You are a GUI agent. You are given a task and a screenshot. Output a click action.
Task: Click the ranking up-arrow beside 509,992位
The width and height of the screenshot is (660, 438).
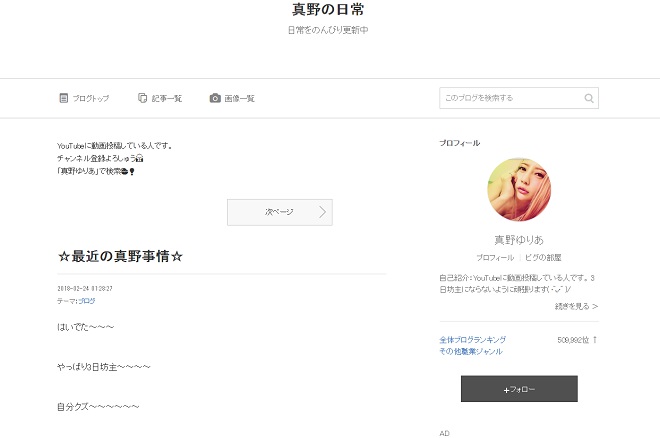click(x=594, y=340)
